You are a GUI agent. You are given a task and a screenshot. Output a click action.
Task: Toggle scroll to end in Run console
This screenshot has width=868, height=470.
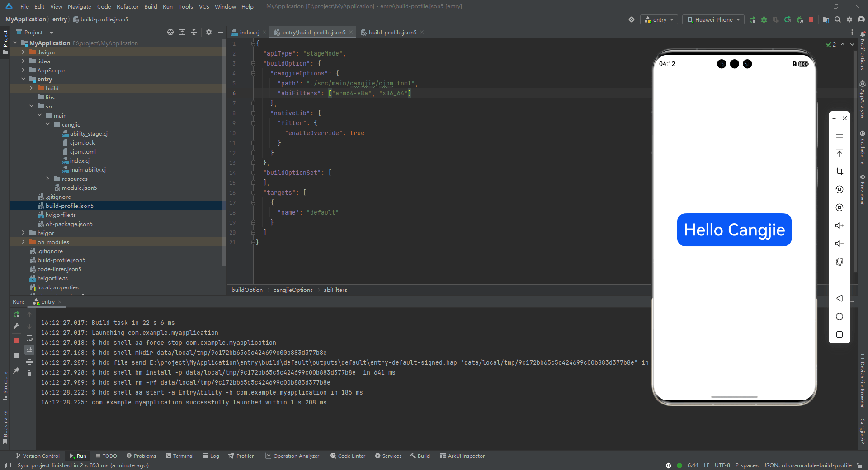click(x=29, y=350)
